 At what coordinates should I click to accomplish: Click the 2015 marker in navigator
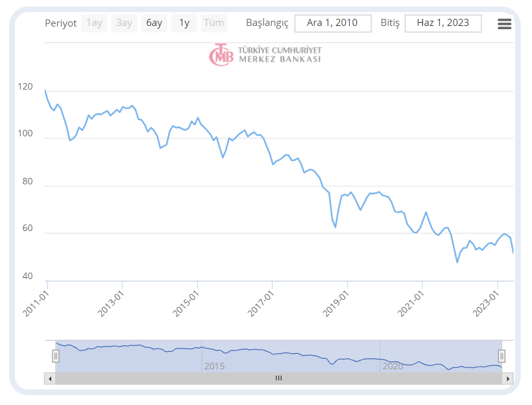tap(214, 366)
